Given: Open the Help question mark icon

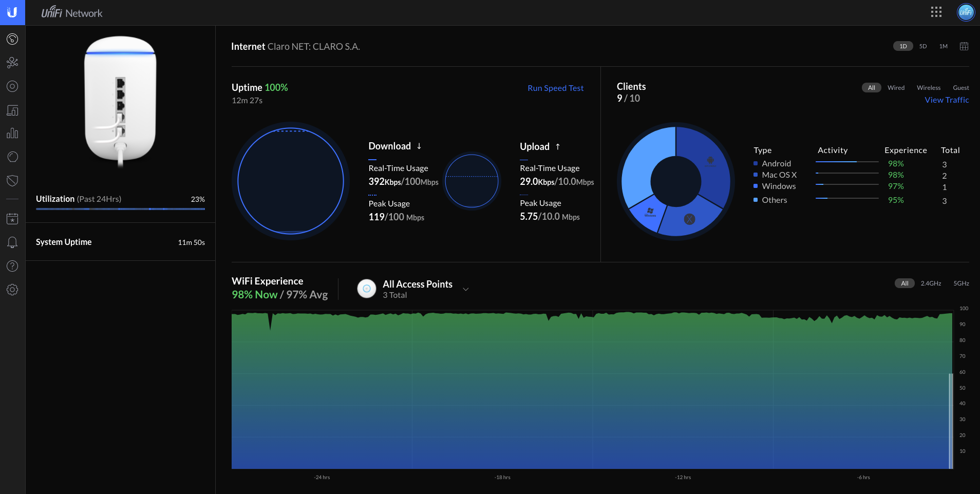Looking at the screenshot, I should point(12,266).
